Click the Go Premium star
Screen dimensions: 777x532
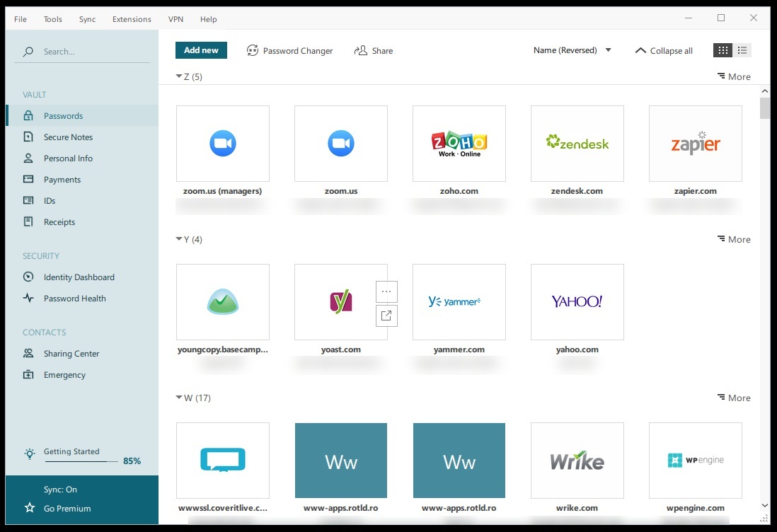point(30,508)
